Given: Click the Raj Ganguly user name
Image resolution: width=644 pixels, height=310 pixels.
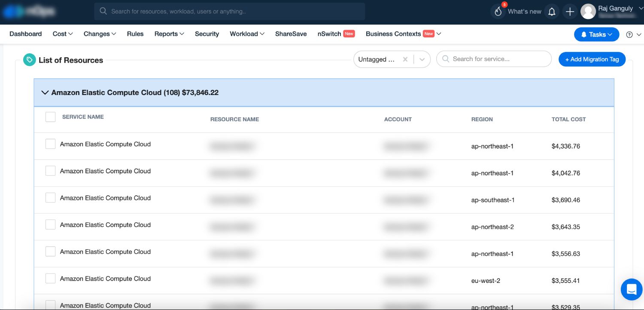Looking at the screenshot, I should (616, 8).
